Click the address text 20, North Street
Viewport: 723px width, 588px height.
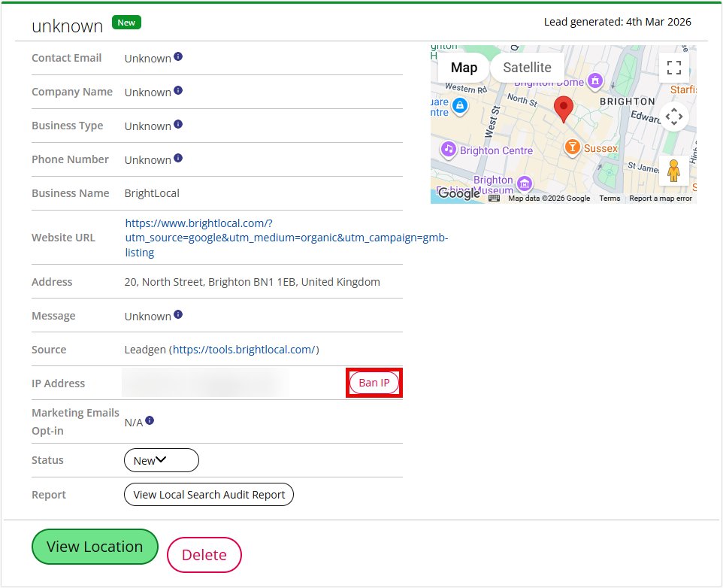253,282
